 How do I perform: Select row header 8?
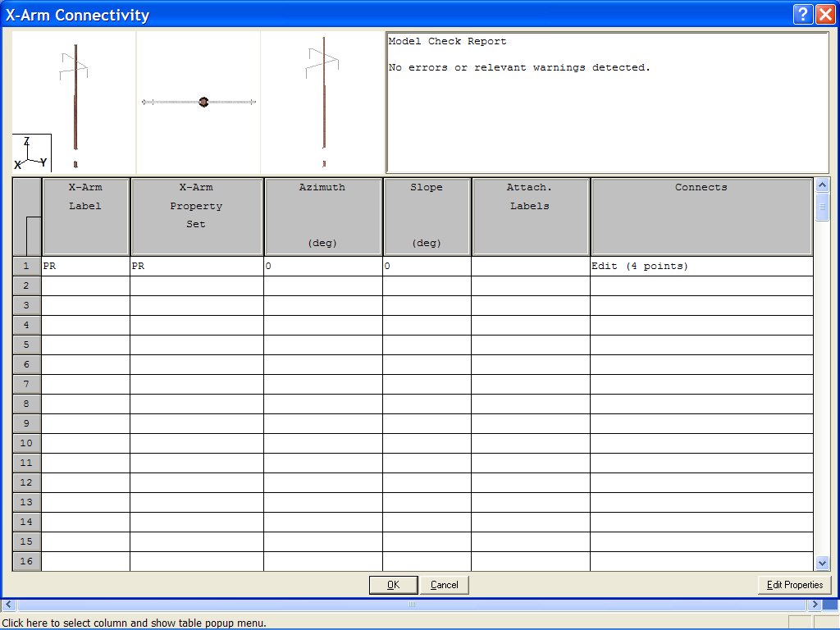(27, 404)
